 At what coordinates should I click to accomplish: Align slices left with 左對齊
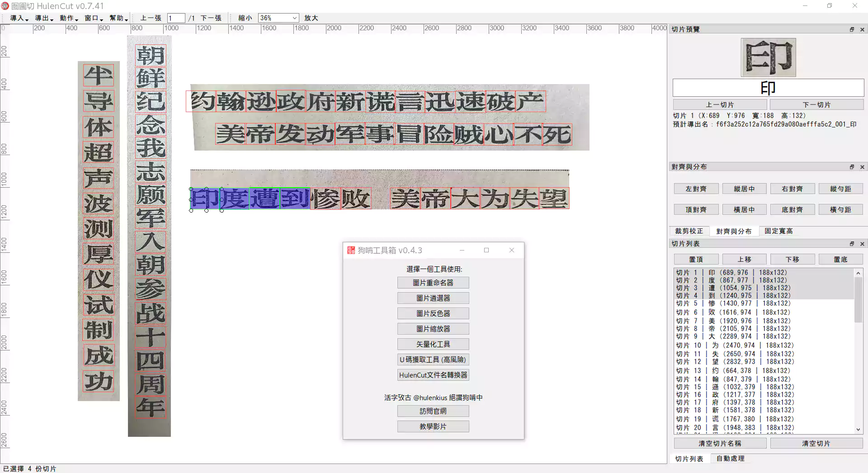[x=696, y=189]
